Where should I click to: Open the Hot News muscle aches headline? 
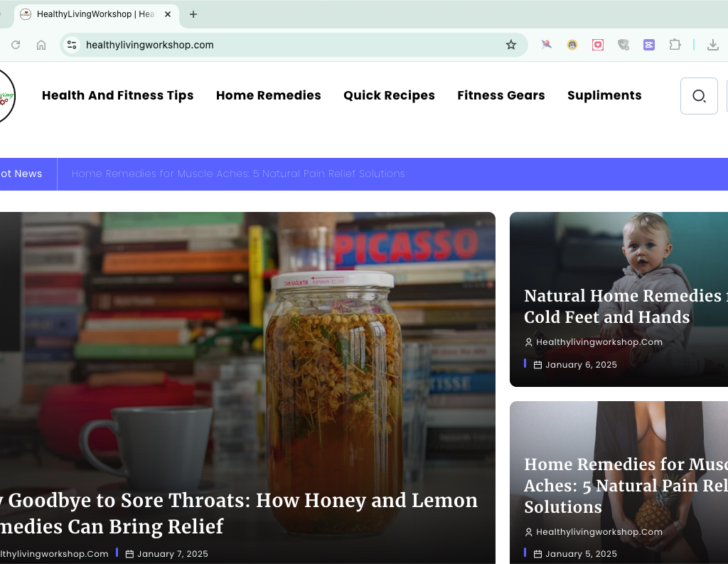pyautogui.click(x=238, y=174)
